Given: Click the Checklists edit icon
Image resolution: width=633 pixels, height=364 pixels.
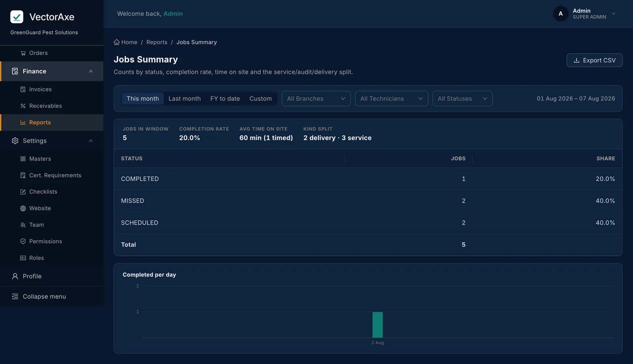Looking at the screenshot, I should point(23,192).
